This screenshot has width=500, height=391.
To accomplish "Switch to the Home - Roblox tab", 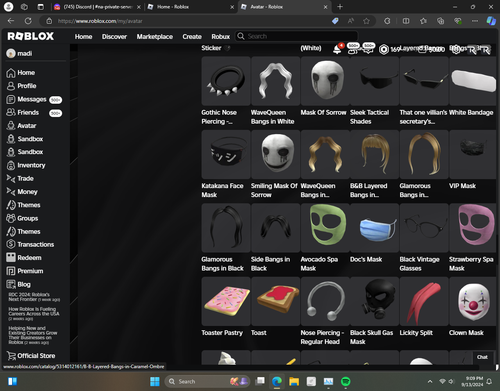I will click(x=191, y=7).
